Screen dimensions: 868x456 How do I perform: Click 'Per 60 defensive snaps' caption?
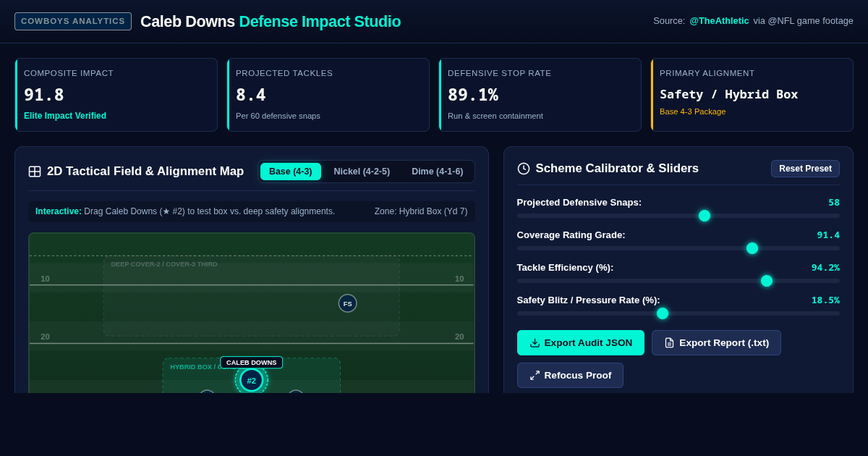[x=278, y=116]
